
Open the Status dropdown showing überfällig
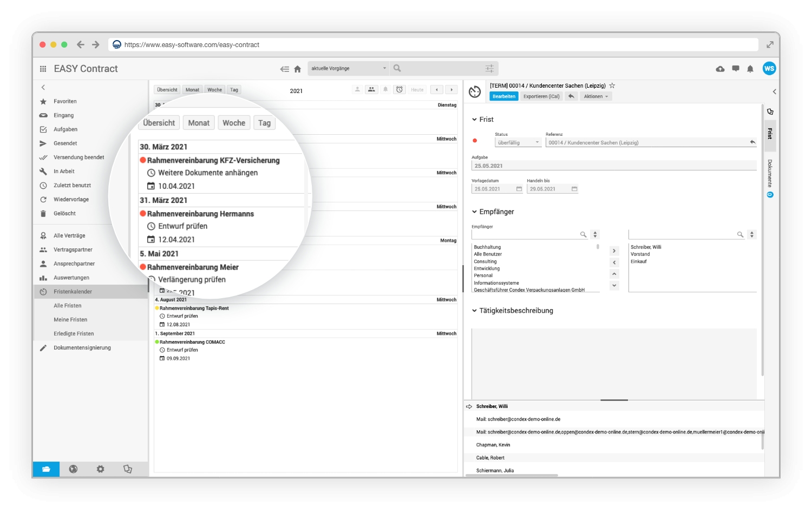pos(518,143)
